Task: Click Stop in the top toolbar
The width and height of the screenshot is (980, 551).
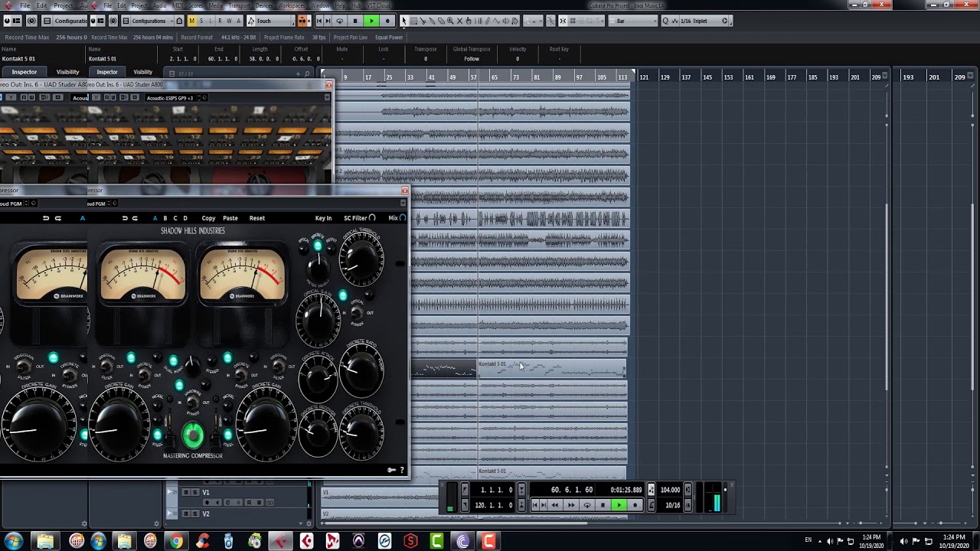Action: [x=355, y=21]
